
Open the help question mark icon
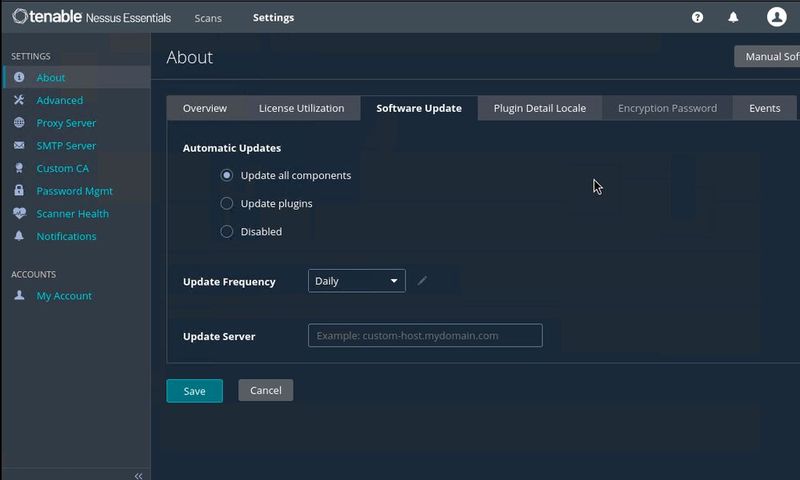[x=697, y=17]
